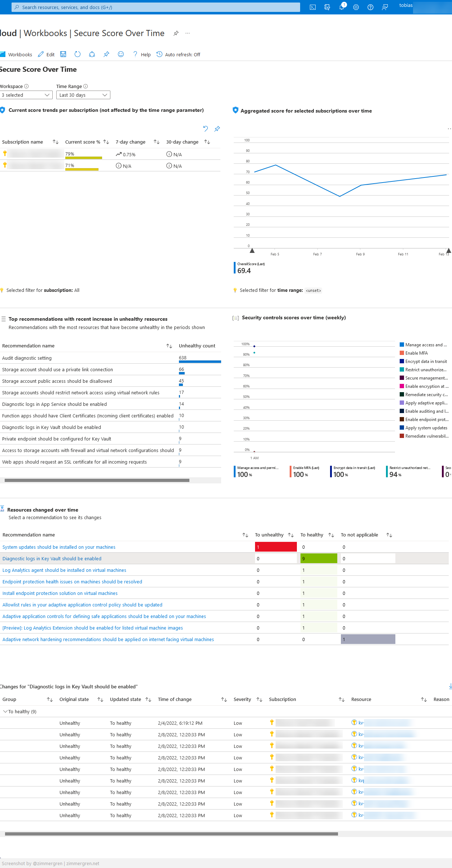Open System updates should be installed recommendation

pos(59,547)
